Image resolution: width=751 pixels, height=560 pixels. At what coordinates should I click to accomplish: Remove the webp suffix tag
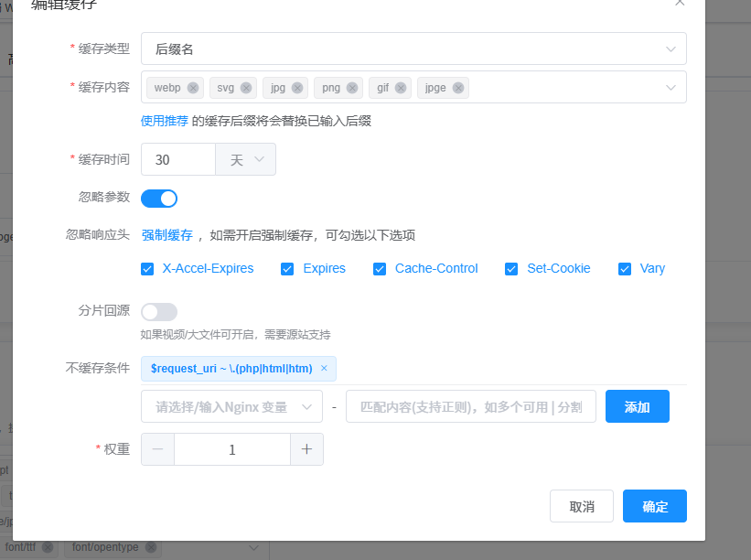click(192, 88)
